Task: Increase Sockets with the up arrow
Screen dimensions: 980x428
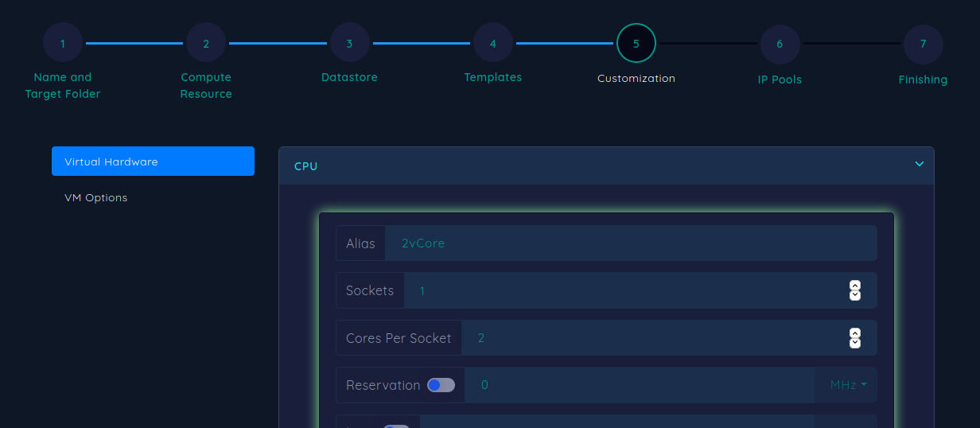Action: click(x=855, y=286)
